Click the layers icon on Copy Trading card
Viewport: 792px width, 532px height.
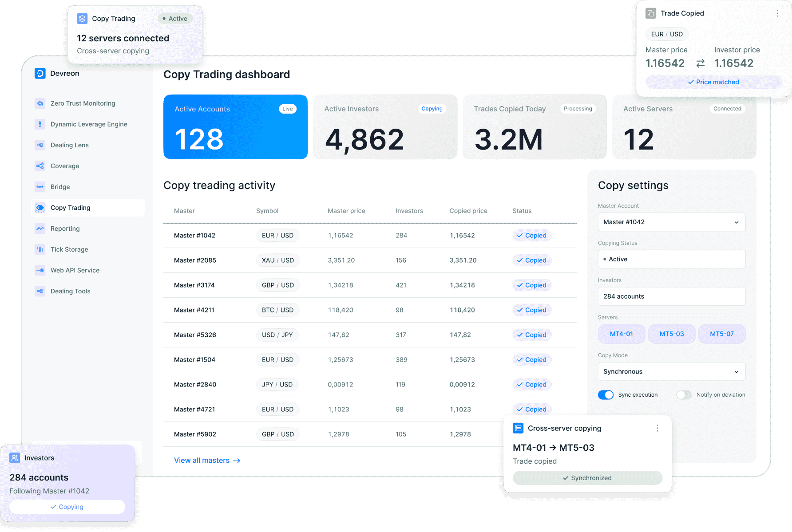point(82,19)
